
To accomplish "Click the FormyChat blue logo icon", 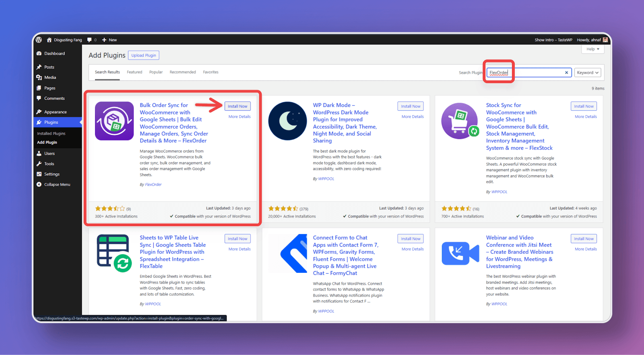I will pos(287,253).
